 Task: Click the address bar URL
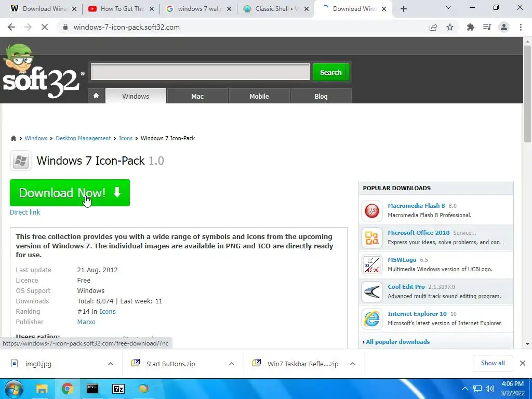point(127,27)
